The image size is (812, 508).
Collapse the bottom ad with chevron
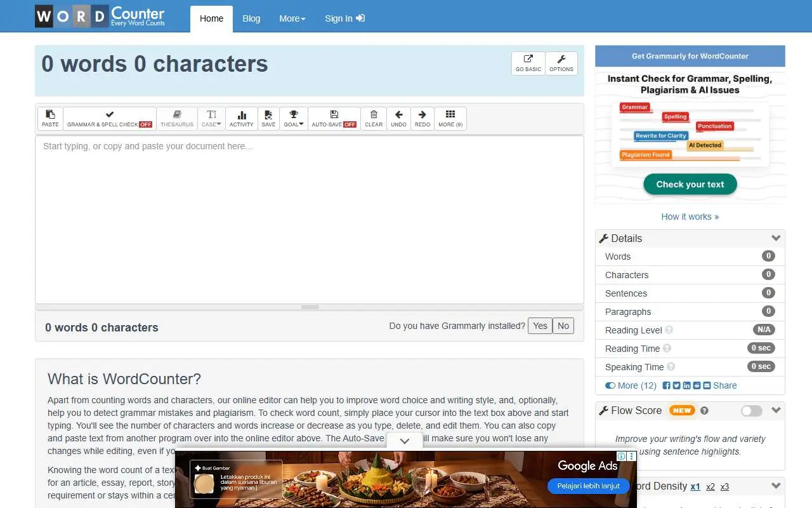[404, 441]
